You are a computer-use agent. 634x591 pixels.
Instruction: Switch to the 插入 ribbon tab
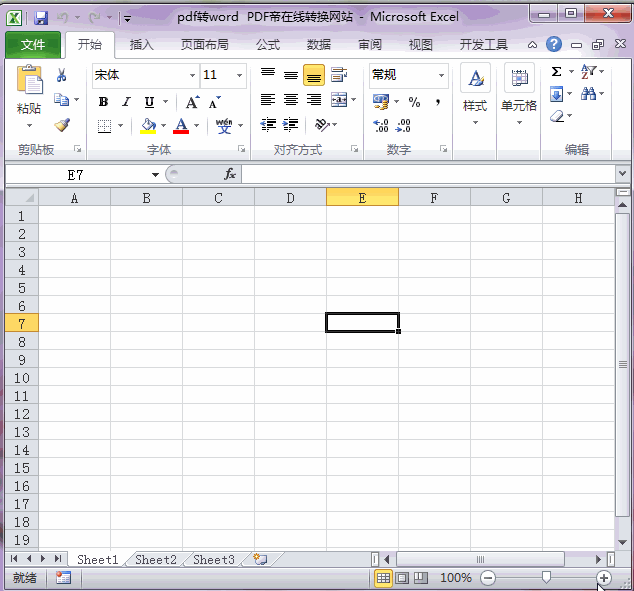coord(142,45)
